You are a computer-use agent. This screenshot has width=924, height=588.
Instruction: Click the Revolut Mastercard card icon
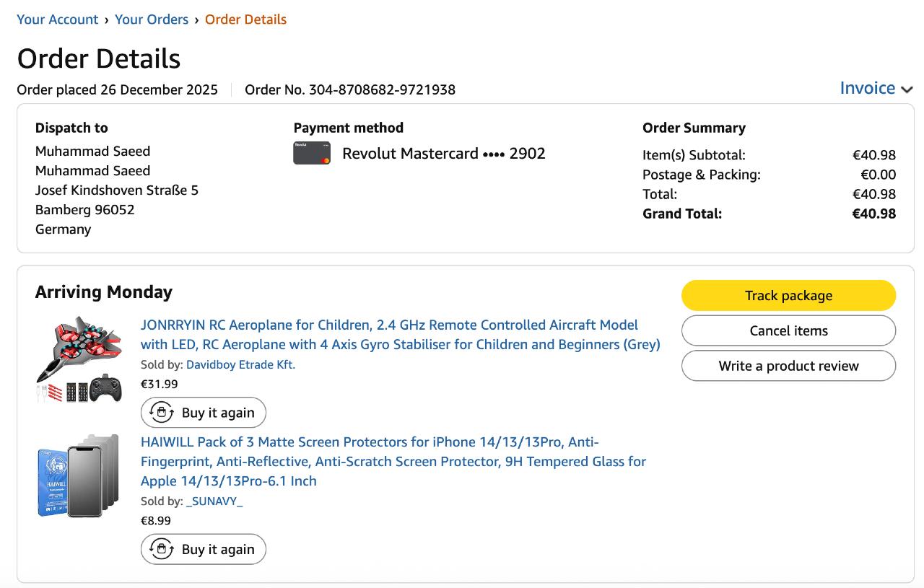312,153
